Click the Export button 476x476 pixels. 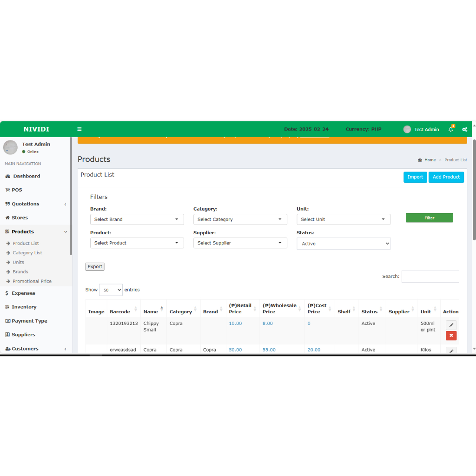(x=95, y=267)
